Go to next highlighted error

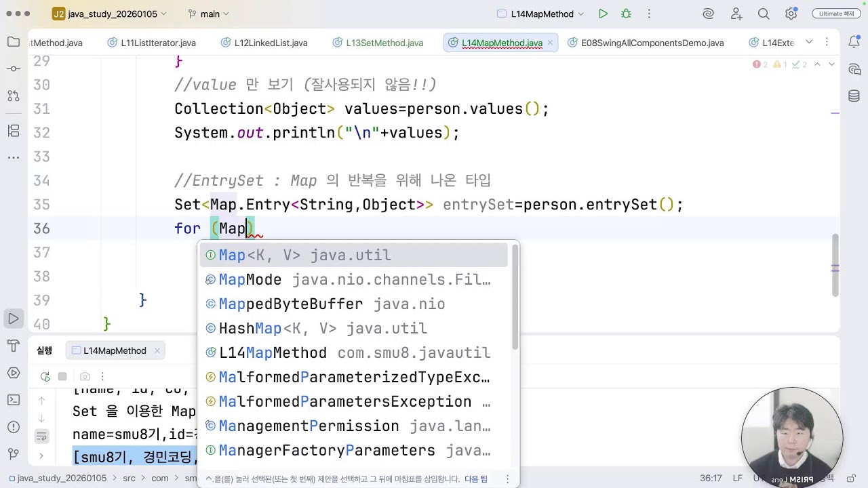coord(832,64)
